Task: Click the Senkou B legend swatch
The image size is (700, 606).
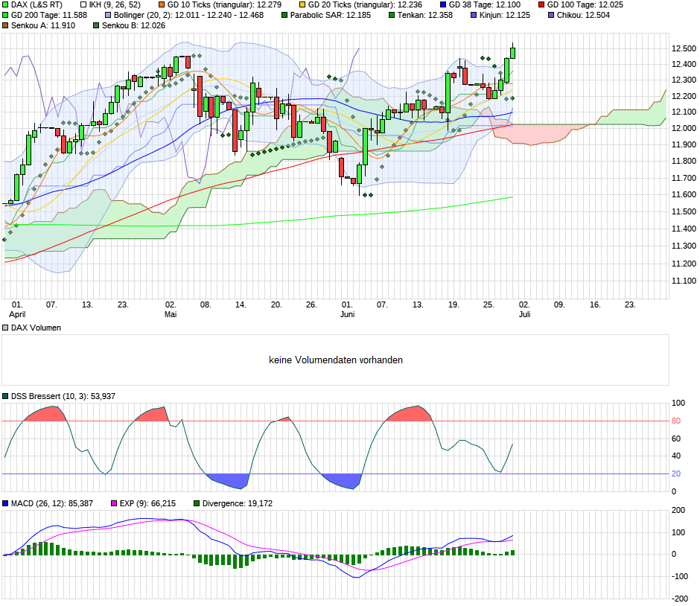Action: click(x=96, y=26)
